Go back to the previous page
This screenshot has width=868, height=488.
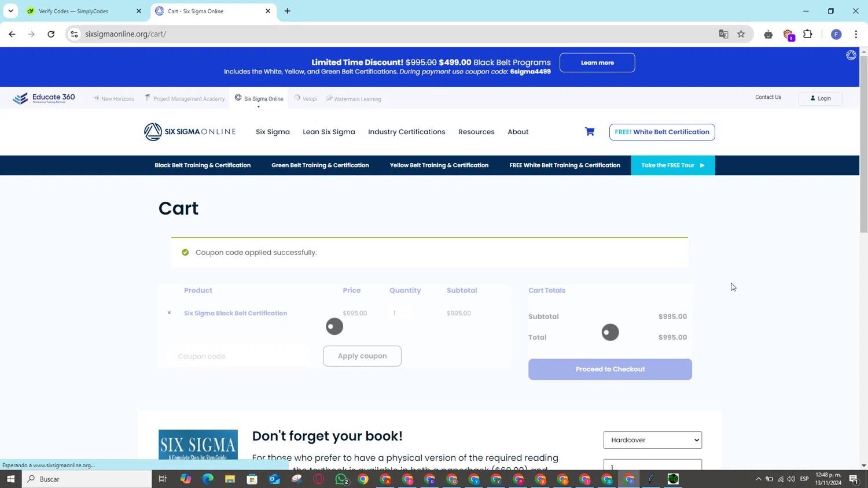pos(12,34)
